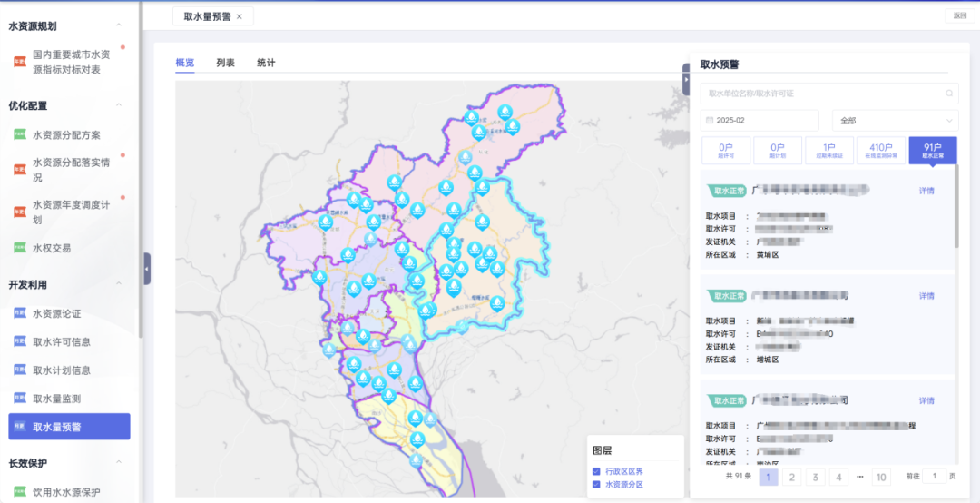Click the calendar icon beside 2025-02
Viewport: 980px width, 503px height.
[709, 121]
